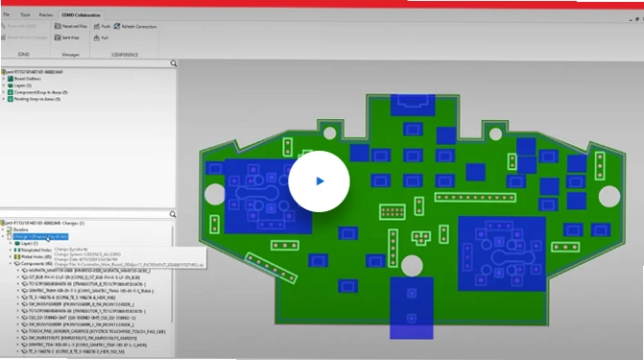Collapse the Components node in Changes tree

[x=11, y=263]
